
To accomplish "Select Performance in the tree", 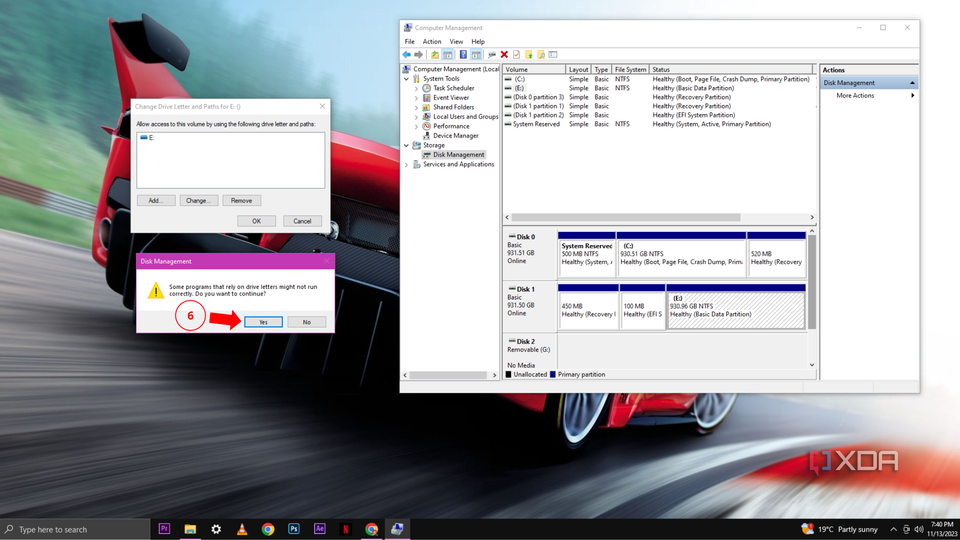I will click(x=451, y=126).
